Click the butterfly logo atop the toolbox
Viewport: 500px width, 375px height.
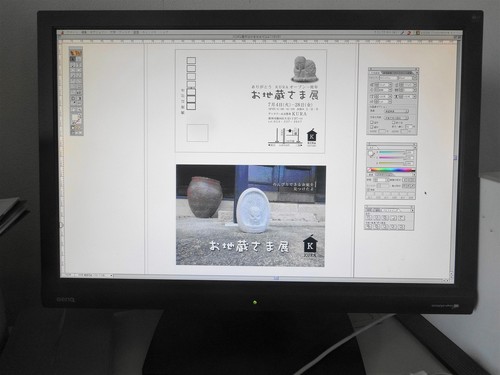(x=76, y=53)
